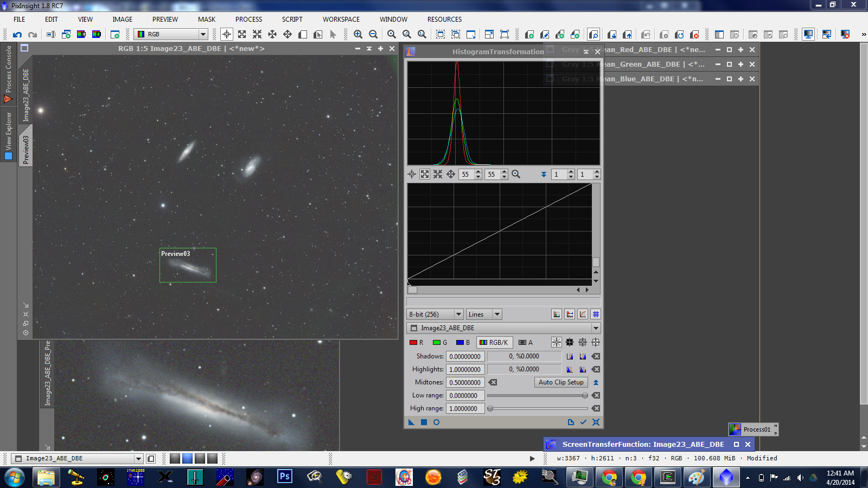Click the Track View checkmark icon
The width and height of the screenshot is (868, 488).
[583, 422]
